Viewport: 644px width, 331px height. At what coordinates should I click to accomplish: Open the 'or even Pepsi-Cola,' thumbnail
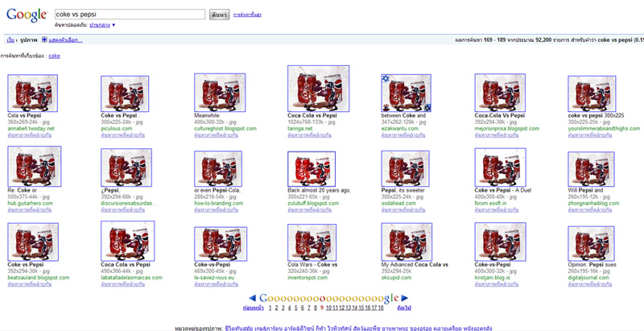pyautogui.click(x=218, y=169)
